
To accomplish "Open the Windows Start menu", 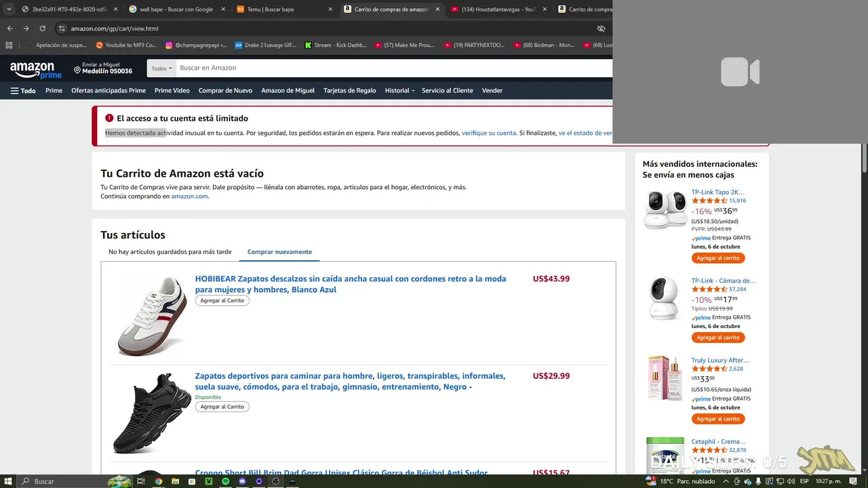I will [x=9, y=481].
